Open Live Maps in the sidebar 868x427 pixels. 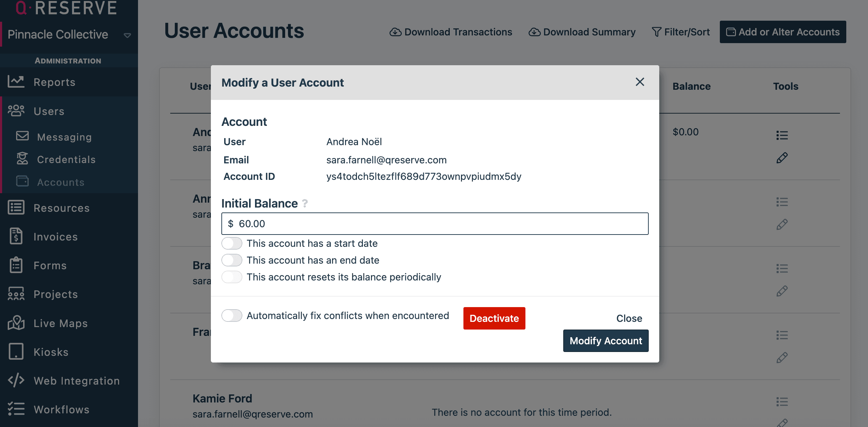[60, 323]
